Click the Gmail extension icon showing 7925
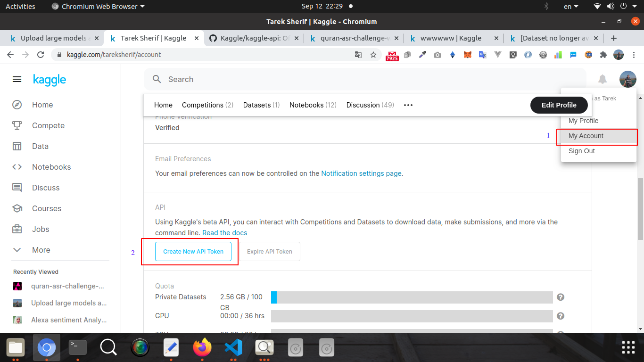 [x=392, y=55]
